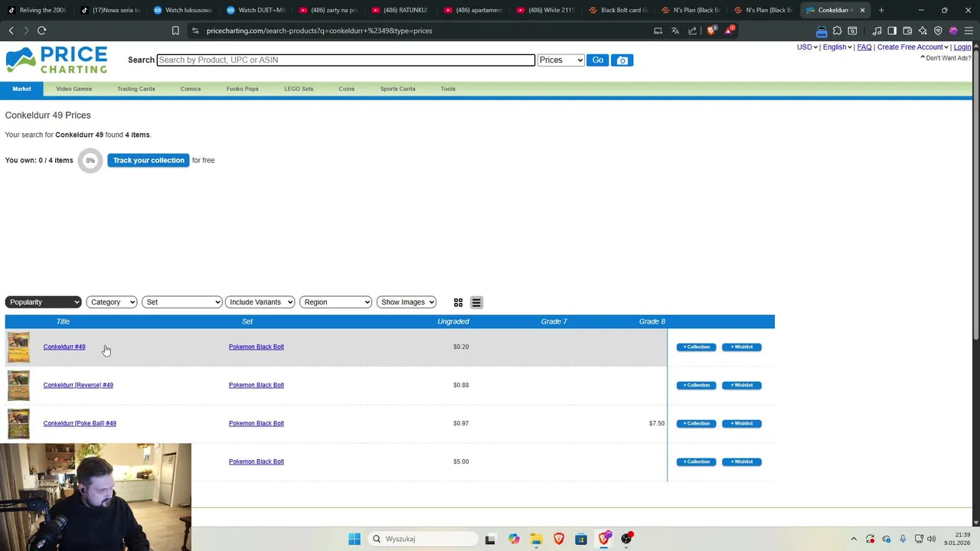Open Conkeldurr [Reverse] #49 link
This screenshot has height=551, width=980.
[78, 385]
